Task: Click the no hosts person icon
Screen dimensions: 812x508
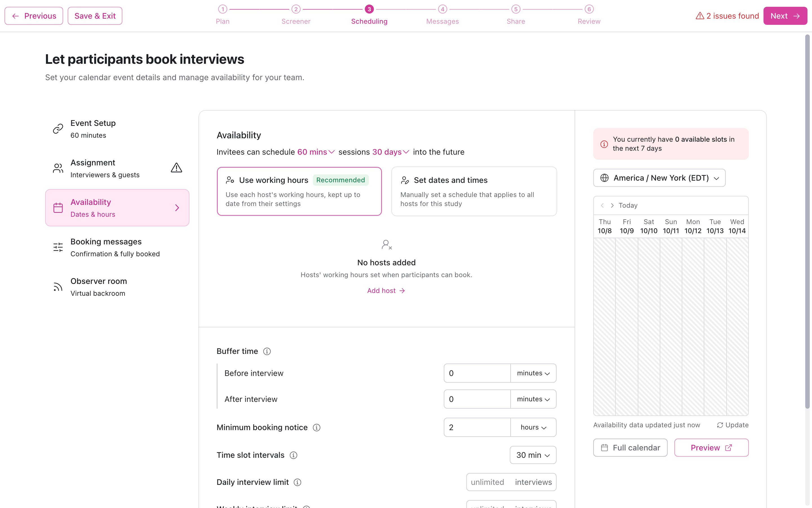Action: pos(387,245)
